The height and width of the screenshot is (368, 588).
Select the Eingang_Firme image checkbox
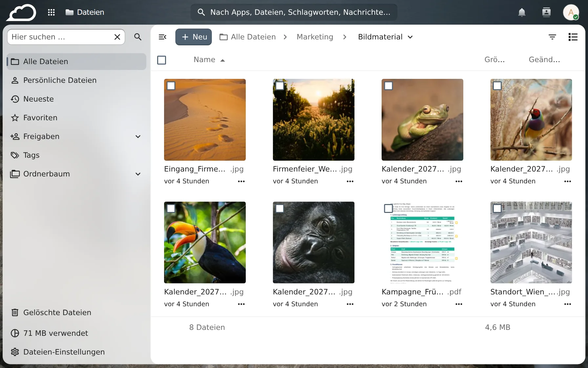coord(171,86)
